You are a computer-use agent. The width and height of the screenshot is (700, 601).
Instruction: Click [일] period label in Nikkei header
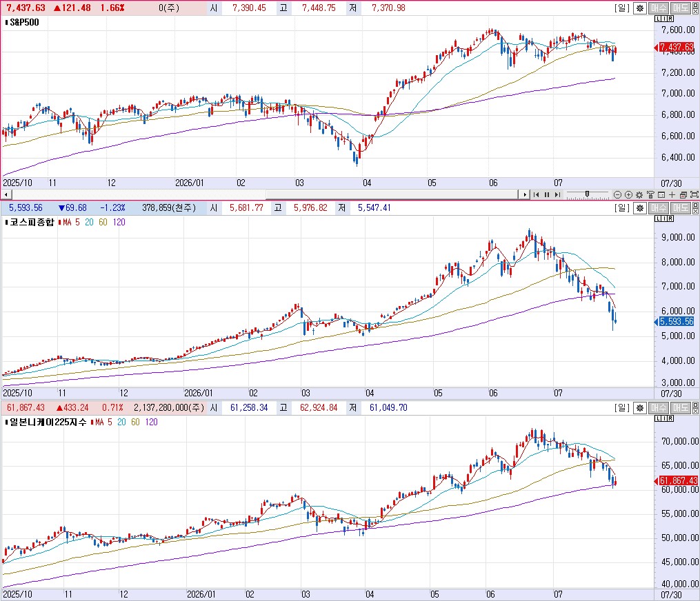[x=622, y=408]
